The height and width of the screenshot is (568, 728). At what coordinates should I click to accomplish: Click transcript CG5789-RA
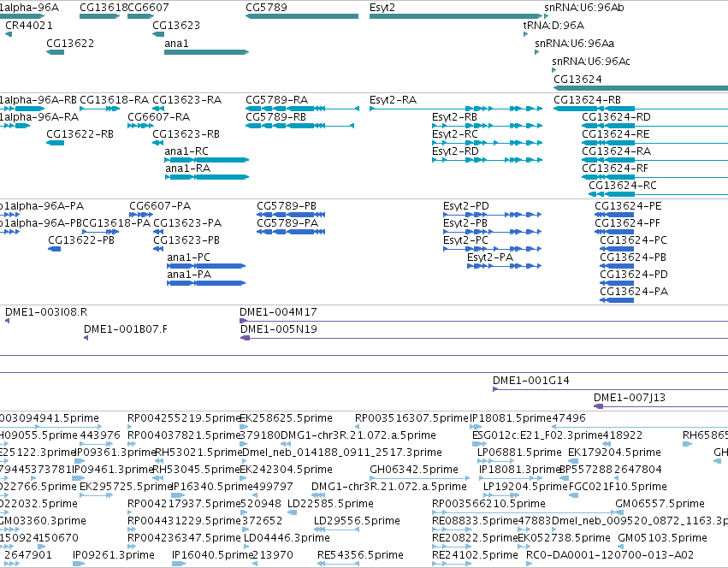(302, 109)
